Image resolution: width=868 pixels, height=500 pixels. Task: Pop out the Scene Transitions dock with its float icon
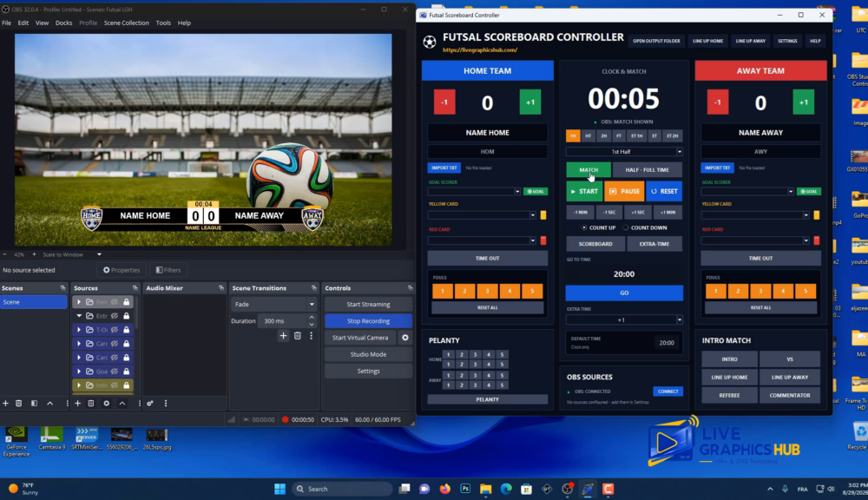click(x=314, y=288)
